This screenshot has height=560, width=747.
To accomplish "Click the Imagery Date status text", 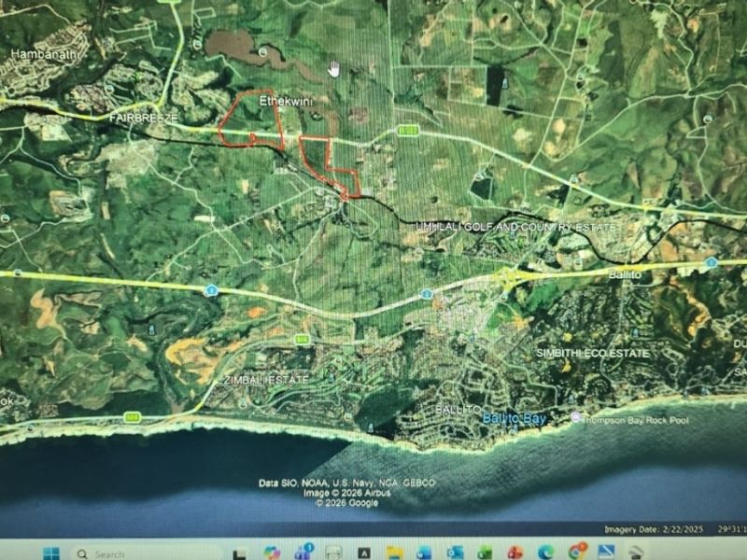I will [x=654, y=529].
